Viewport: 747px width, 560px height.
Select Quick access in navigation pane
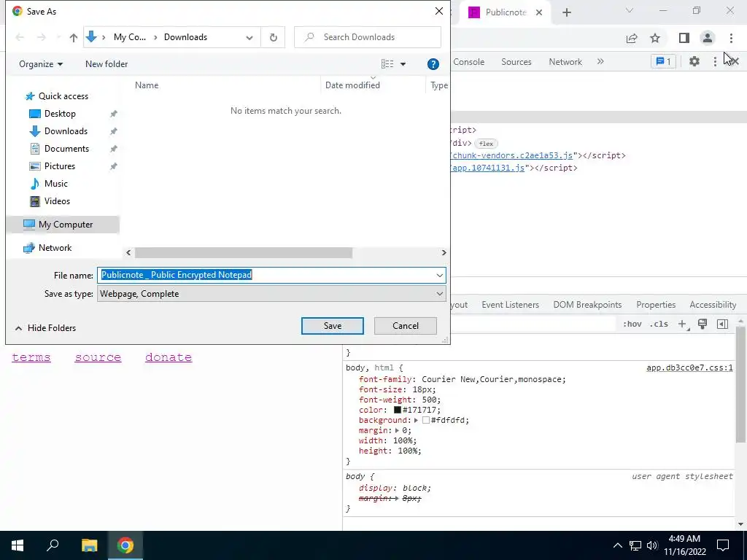click(63, 96)
